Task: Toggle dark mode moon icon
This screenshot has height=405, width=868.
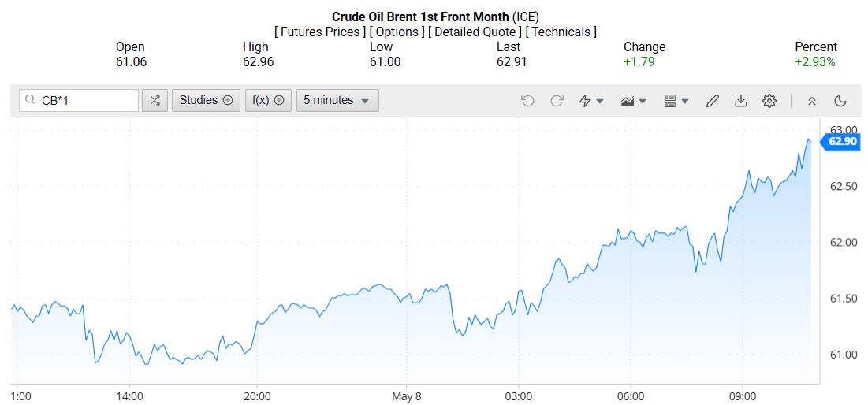Action: pyautogui.click(x=840, y=101)
